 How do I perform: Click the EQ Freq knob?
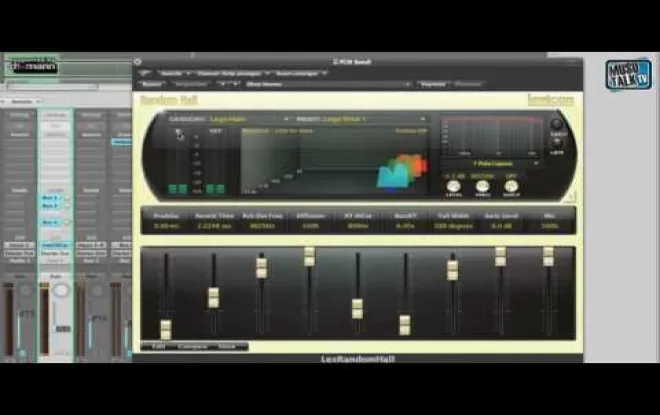(x=482, y=186)
